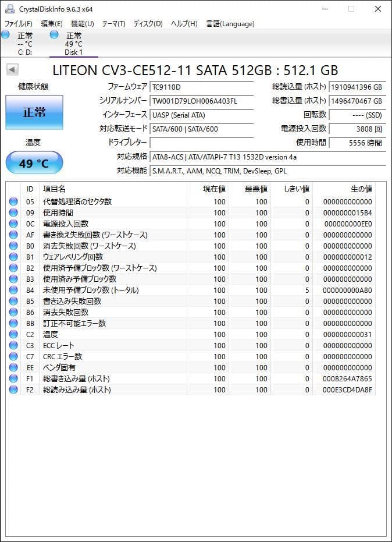Click the CrystalDiskInfo app icon in title bar
The width and height of the screenshot is (392, 542).
coord(10,9)
